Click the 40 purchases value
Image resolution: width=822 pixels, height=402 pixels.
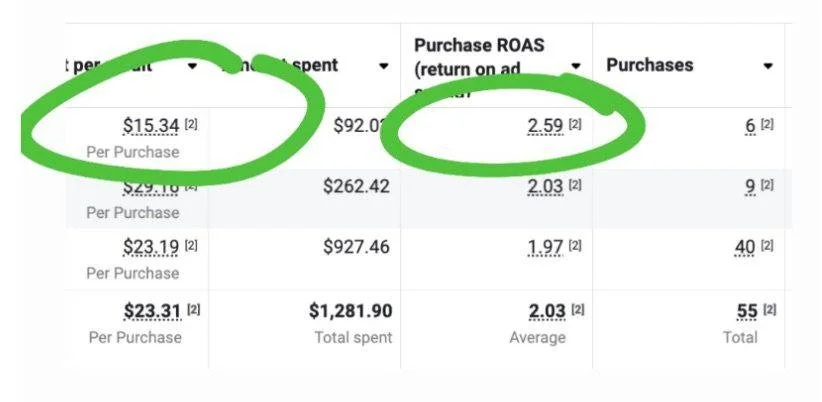point(745,247)
